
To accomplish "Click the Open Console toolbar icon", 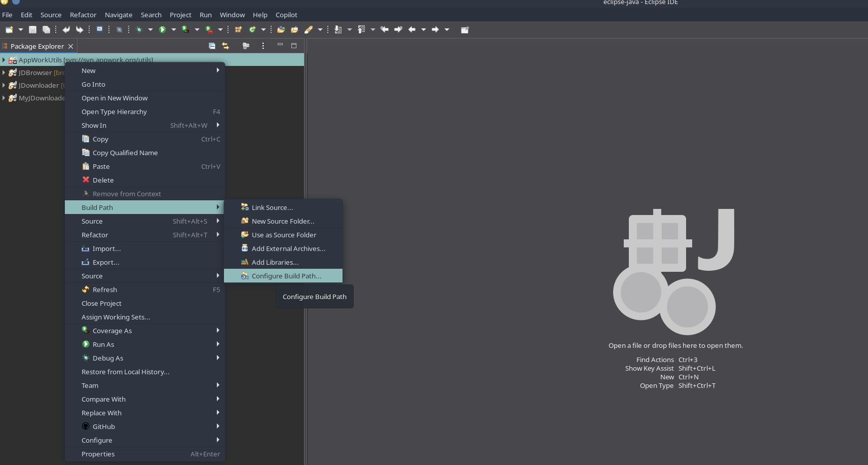I will (x=100, y=29).
